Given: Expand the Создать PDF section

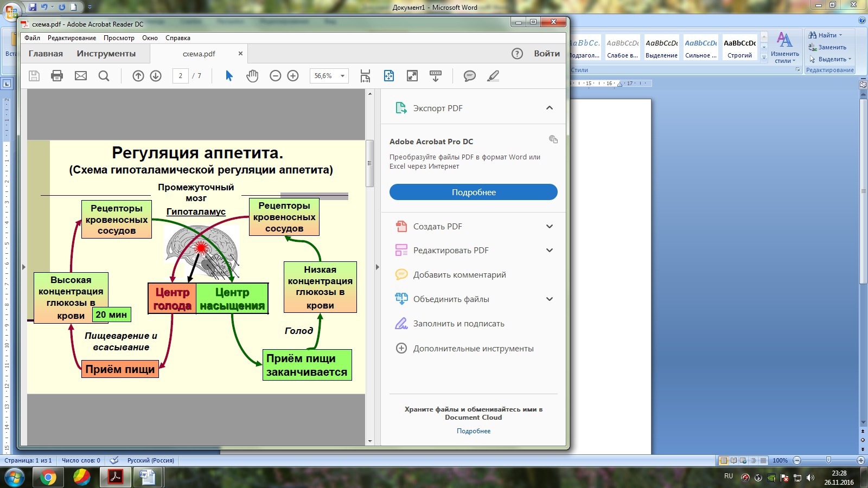Looking at the screenshot, I should tap(550, 227).
